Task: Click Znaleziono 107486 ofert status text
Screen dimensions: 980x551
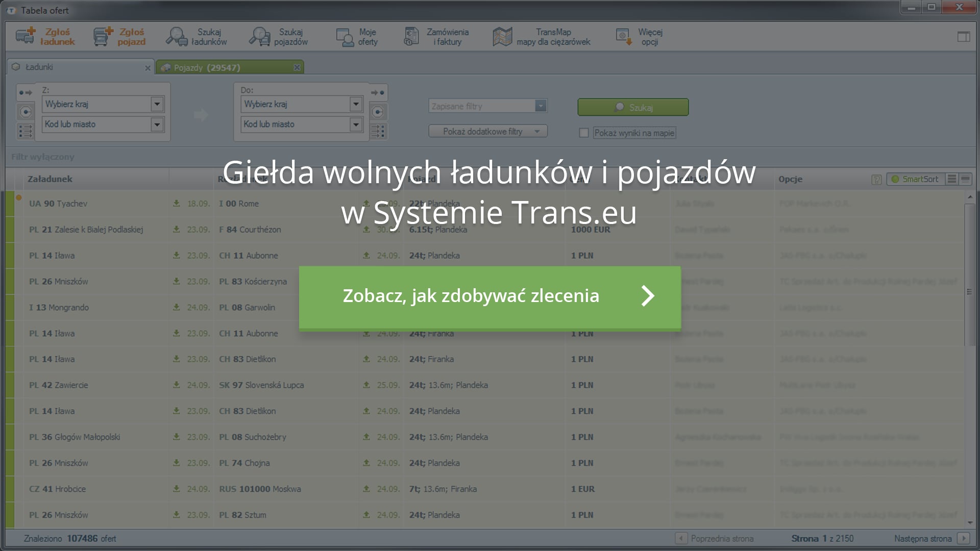Action: point(70,538)
